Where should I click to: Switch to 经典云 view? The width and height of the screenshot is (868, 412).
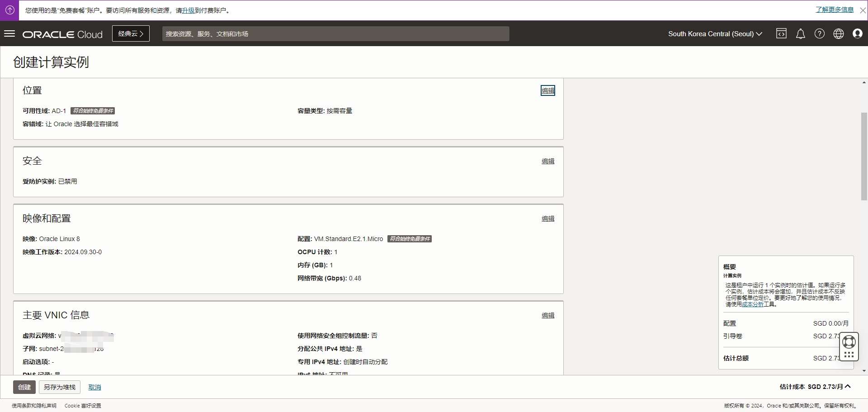click(x=131, y=33)
